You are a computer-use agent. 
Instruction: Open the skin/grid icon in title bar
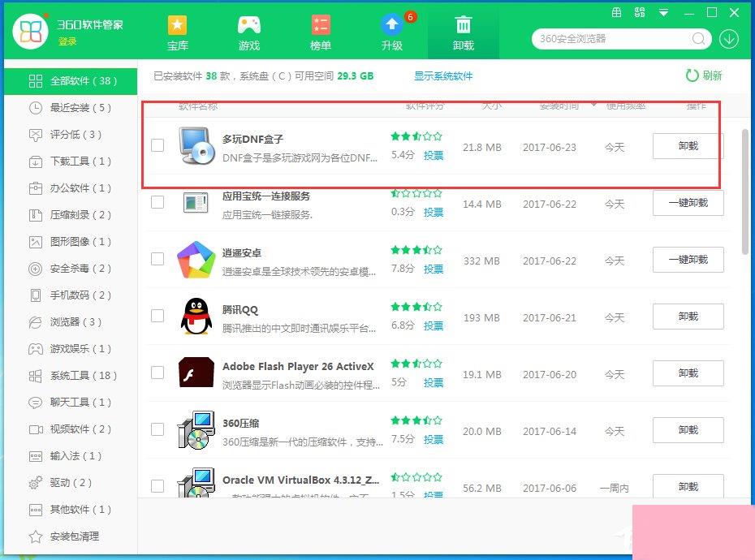616,12
